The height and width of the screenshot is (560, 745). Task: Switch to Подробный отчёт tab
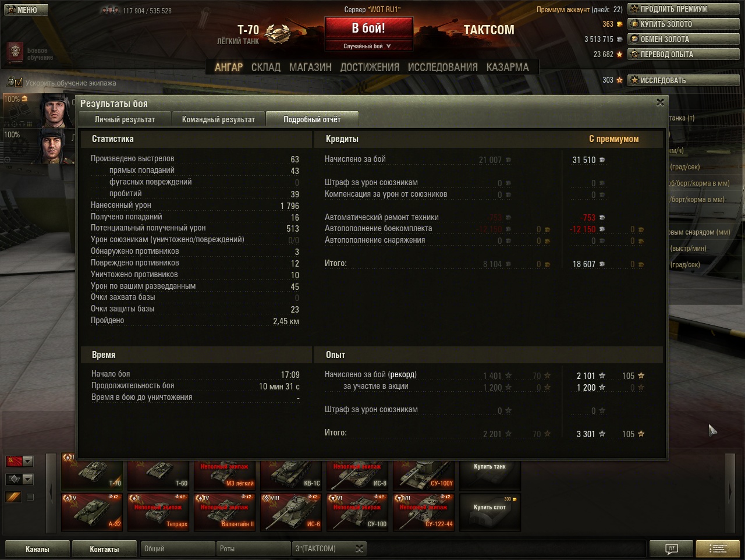[312, 119]
